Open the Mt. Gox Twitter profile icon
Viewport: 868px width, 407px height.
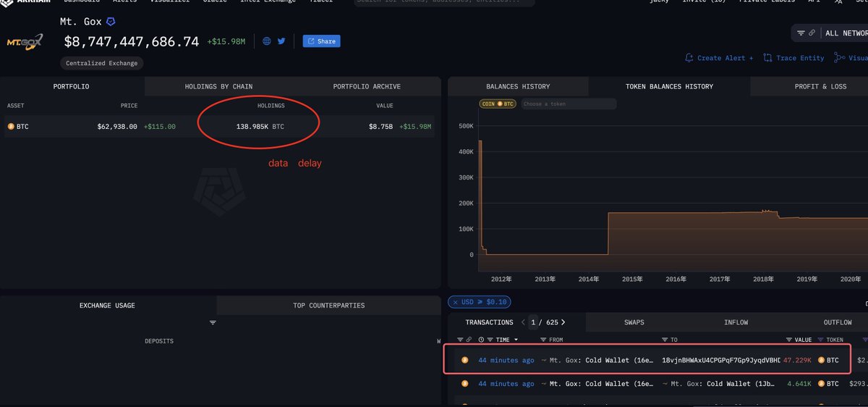[281, 41]
